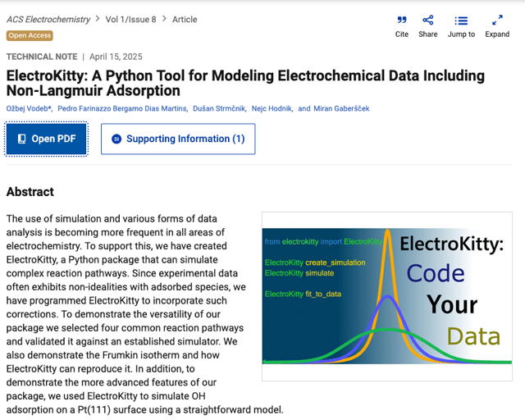The width and height of the screenshot is (525, 420).
Task: Click the ElectroKitty article title heading
Action: 245,83
